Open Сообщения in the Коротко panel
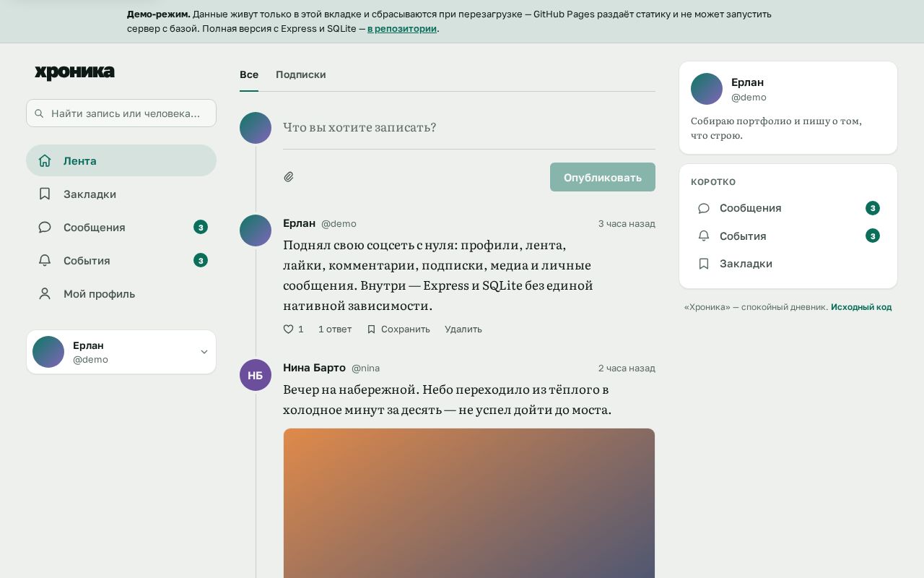This screenshot has width=924, height=578. pyautogui.click(x=788, y=208)
